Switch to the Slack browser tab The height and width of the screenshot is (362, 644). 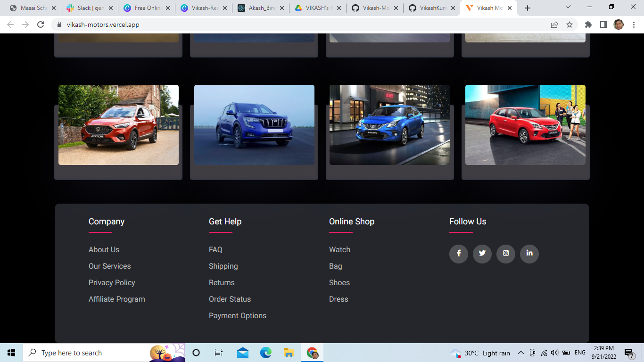[88, 8]
